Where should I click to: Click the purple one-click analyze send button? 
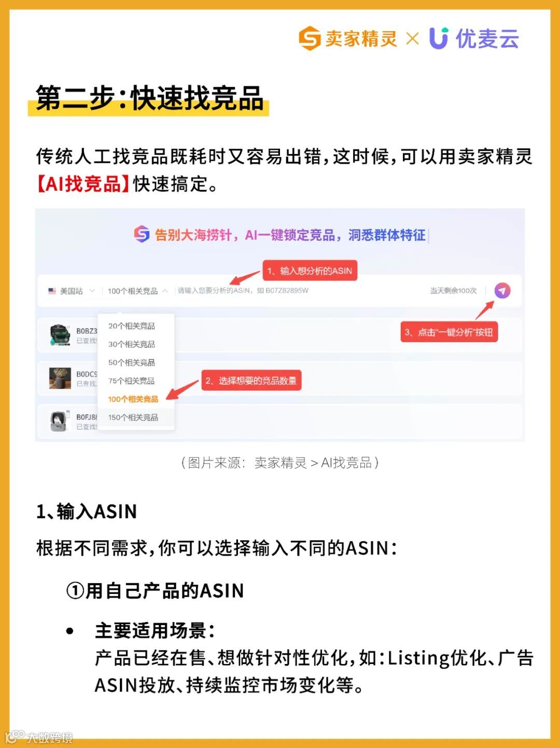[x=502, y=290]
